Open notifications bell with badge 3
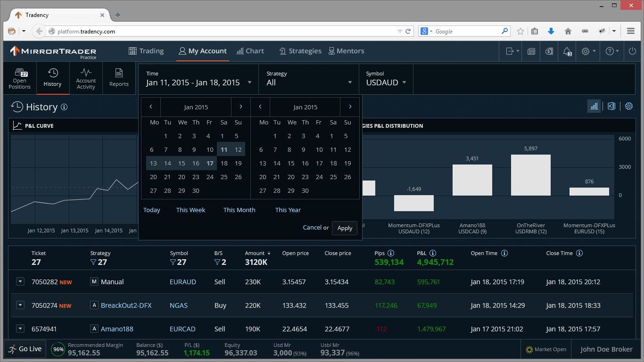Image resolution: width=644 pixels, height=362 pixels. click(x=567, y=51)
